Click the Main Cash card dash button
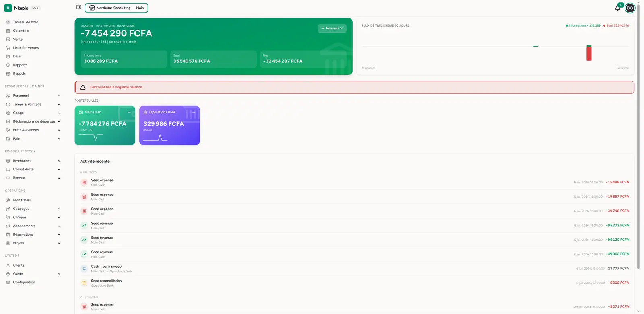This screenshot has height=314, width=644. point(129,112)
